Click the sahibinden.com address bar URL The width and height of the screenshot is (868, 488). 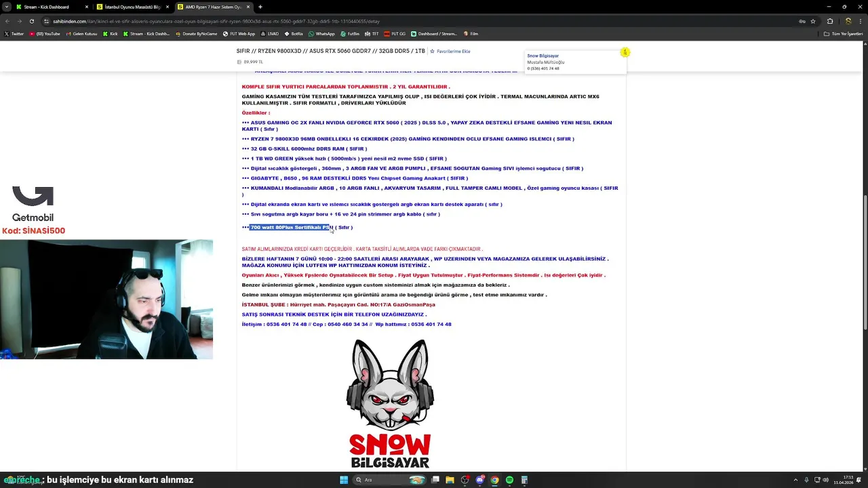[x=216, y=21]
